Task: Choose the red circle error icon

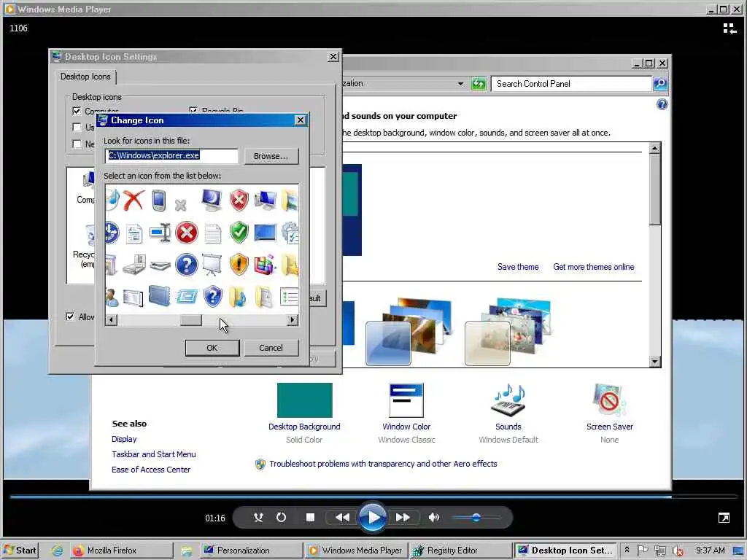Action: (186, 233)
